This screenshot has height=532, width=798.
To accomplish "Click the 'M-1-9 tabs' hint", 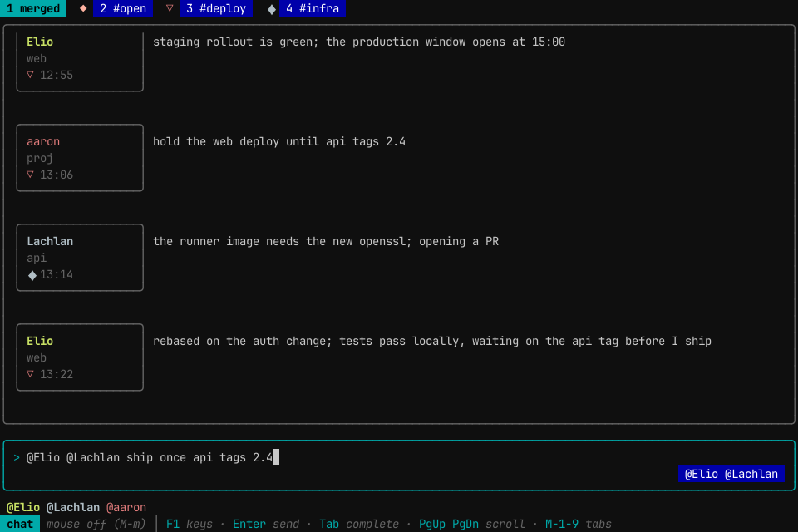I will click(x=579, y=524).
